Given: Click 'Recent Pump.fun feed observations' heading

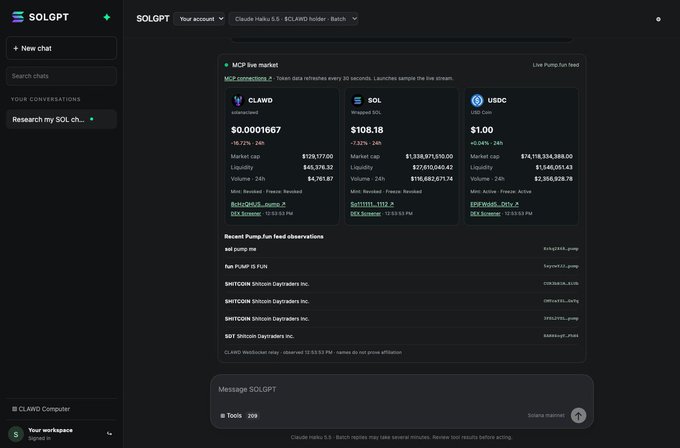Looking at the screenshot, I should [x=274, y=236].
